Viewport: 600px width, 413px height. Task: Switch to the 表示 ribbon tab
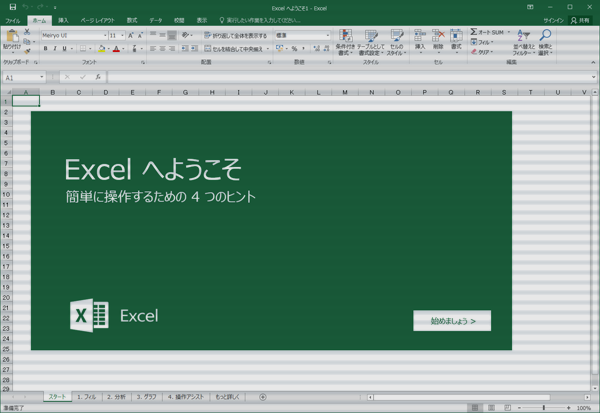pos(202,20)
